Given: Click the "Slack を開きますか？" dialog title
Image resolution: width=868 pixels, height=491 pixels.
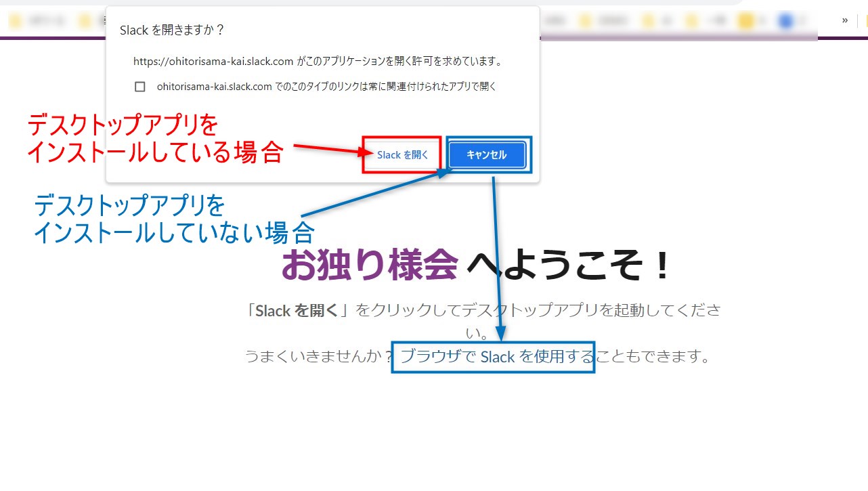Looking at the screenshot, I should pyautogui.click(x=172, y=30).
